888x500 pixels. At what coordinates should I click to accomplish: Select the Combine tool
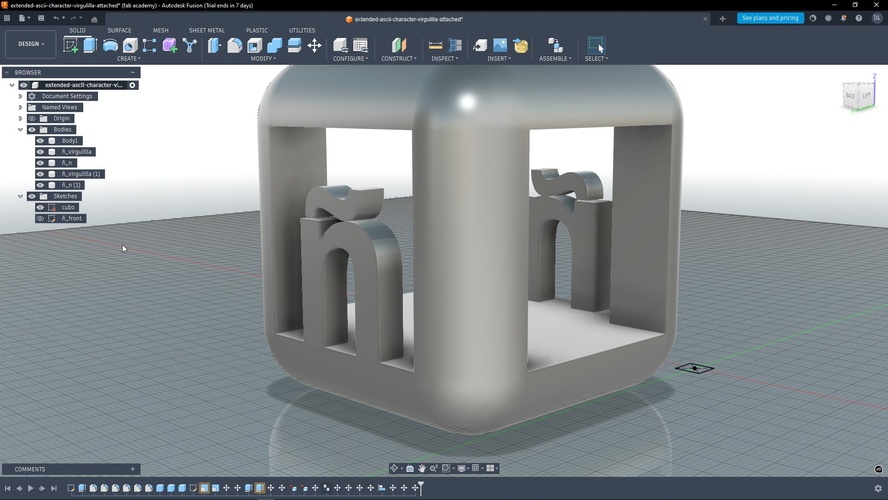coord(275,45)
